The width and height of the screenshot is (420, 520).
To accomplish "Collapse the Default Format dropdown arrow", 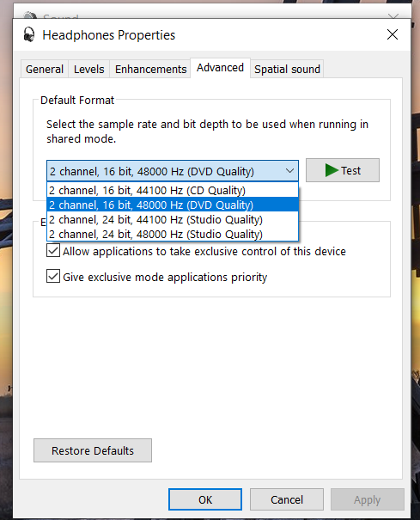I will pyautogui.click(x=289, y=171).
